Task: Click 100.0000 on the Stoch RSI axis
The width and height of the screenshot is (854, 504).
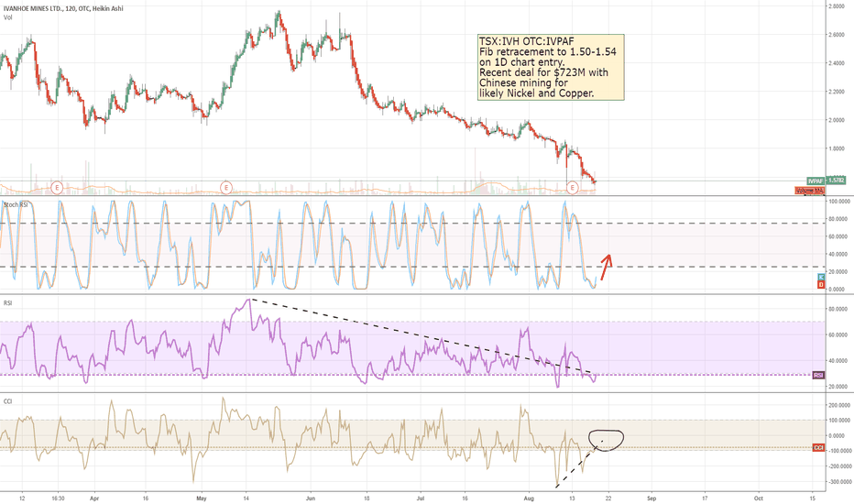Action: (838, 201)
